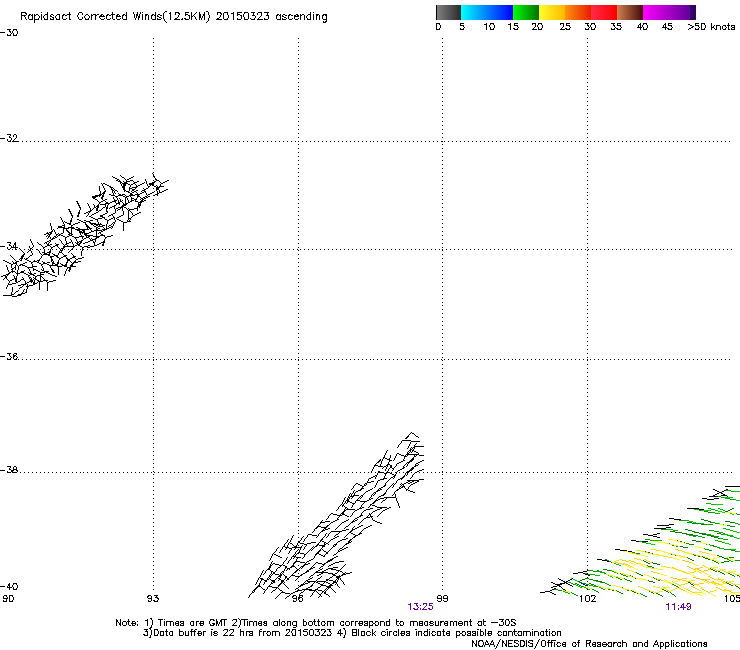Click the latitude label -30
740x650 pixels.
tap(9, 33)
